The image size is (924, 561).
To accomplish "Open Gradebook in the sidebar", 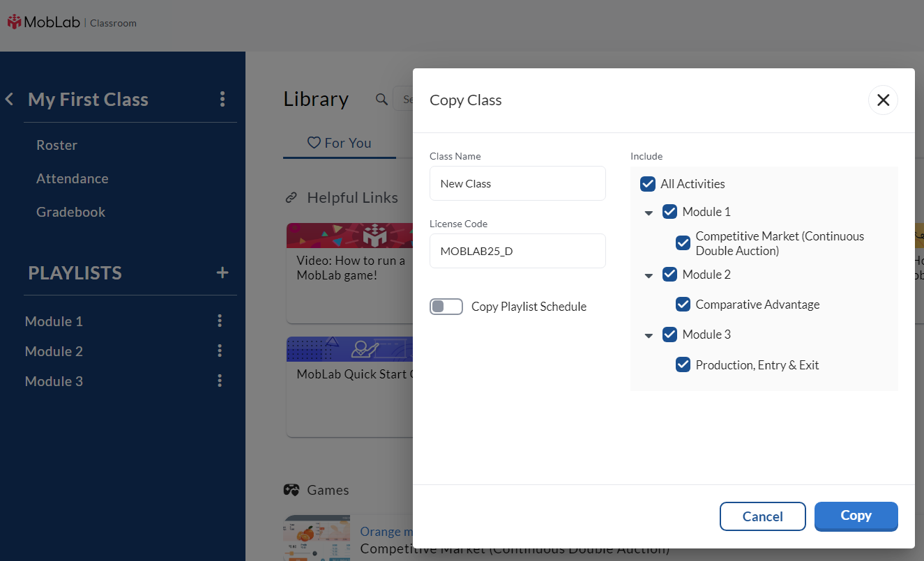I will coord(71,212).
